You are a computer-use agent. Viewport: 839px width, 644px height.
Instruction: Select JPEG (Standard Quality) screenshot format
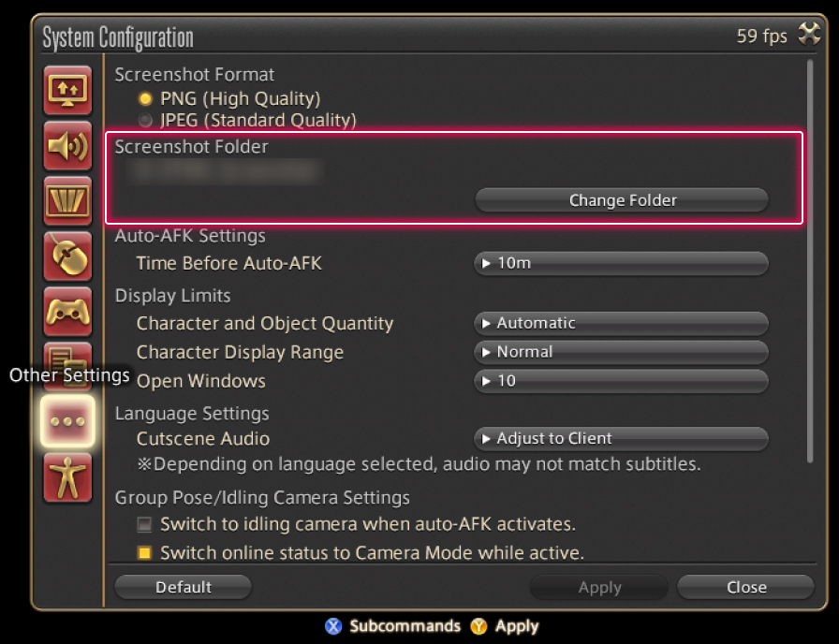coord(145,120)
